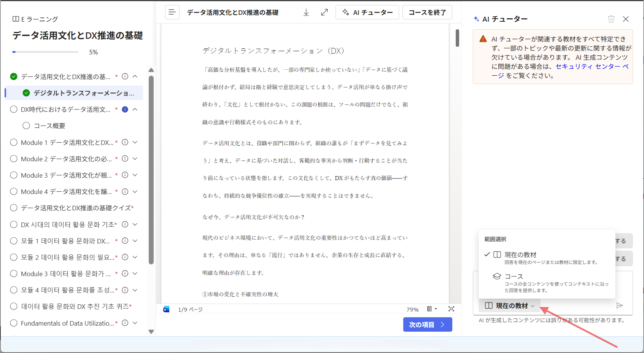This screenshot has width=644, height=353.
Task: Select the データ活用文化とDX推進の基礎クイズ circle
Action: pos(14,208)
